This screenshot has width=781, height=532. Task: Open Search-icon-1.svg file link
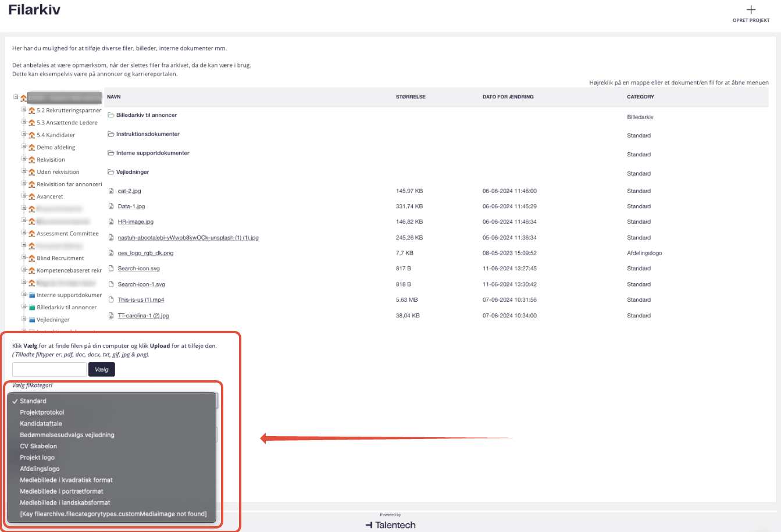[141, 284]
